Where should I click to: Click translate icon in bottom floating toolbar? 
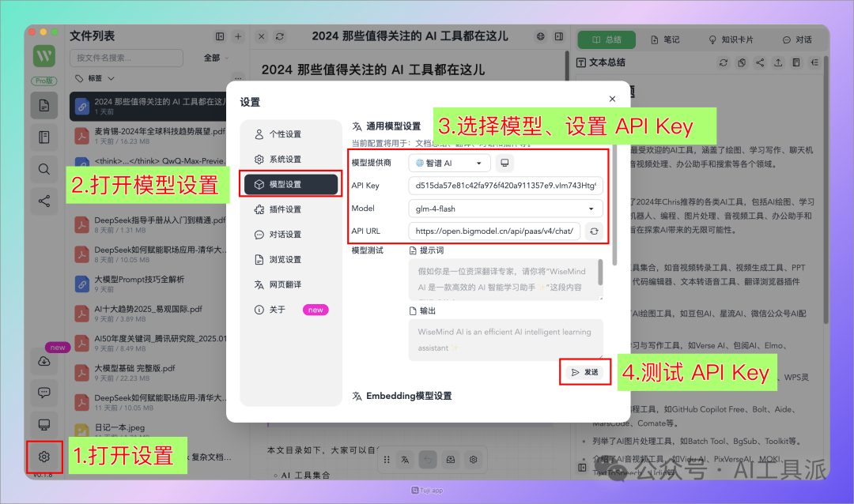click(x=405, y=460)
